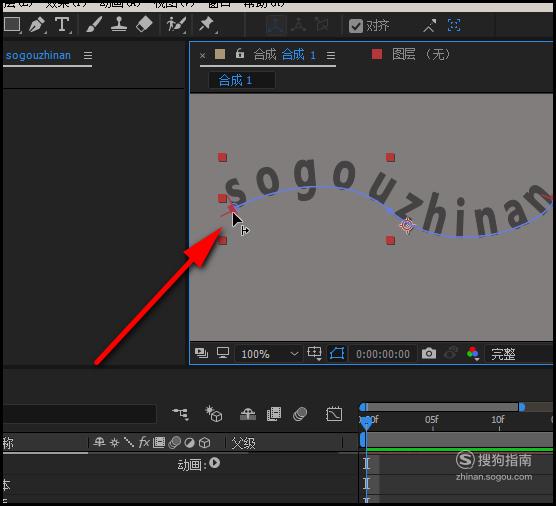Close the 合成 1 composition tab
The width and height of the screenshot is (556, 506).
click(x=202, y=56)
